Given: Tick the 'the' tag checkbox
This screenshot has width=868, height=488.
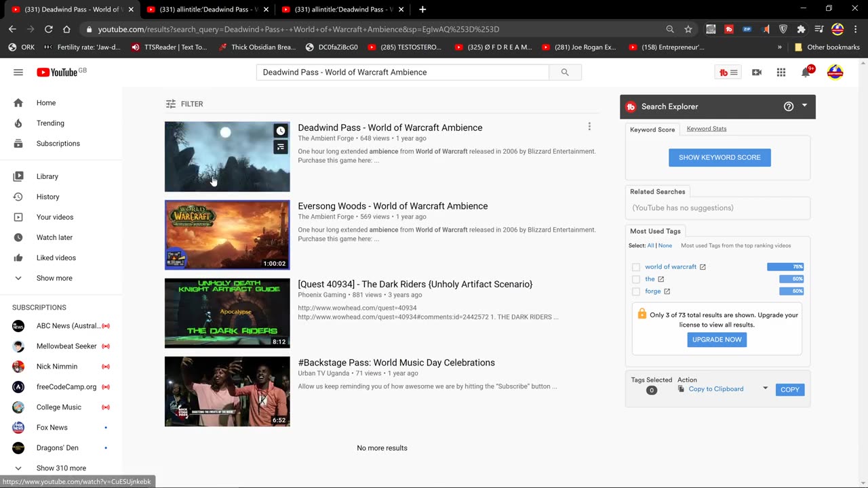Looking at the screenshot, I should (635, 279).
